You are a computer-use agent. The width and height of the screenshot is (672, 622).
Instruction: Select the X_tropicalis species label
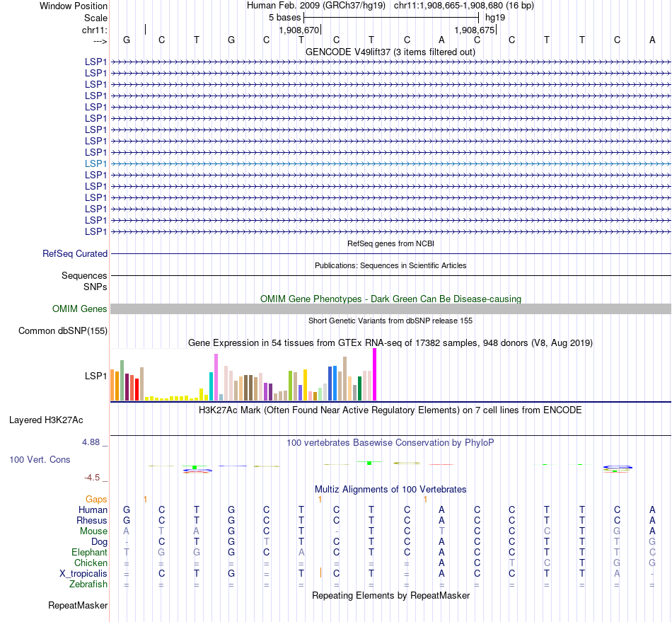click(x=83, y=574)
